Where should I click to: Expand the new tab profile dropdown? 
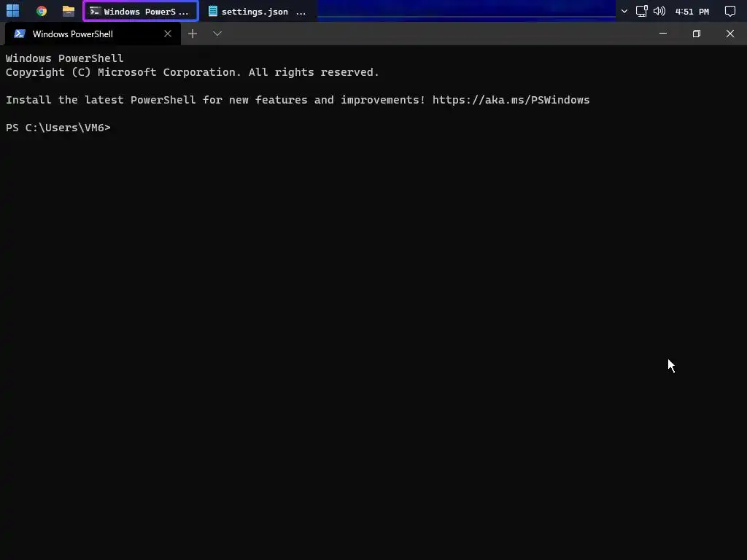pos(217,34)
